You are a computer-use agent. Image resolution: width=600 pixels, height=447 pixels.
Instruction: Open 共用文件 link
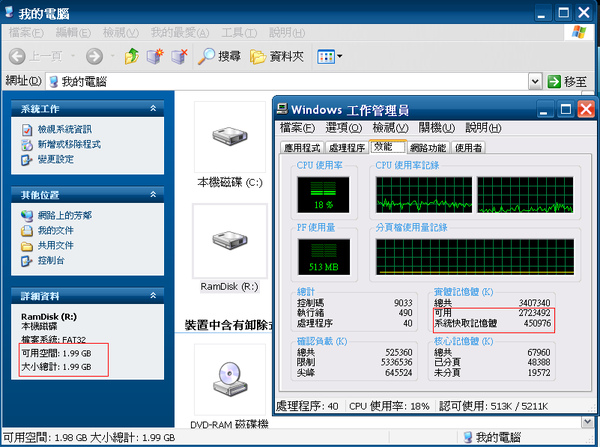point(55,245)
